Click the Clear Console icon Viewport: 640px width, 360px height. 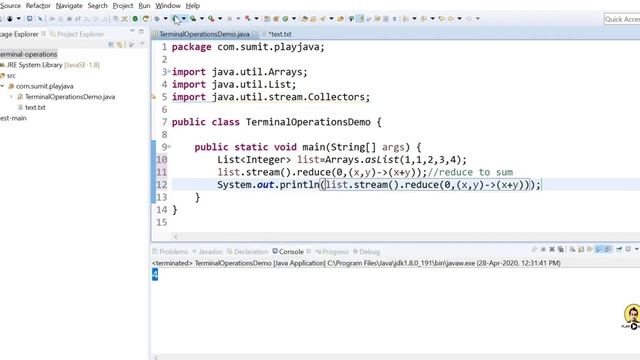point(572,249)
